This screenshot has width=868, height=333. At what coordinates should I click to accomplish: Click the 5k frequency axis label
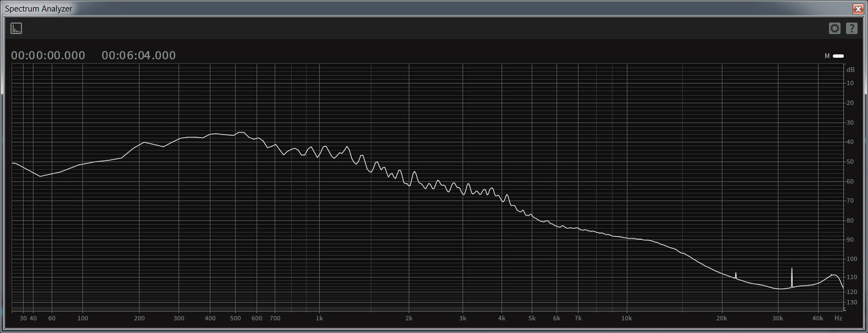click(x=532, y=318)
